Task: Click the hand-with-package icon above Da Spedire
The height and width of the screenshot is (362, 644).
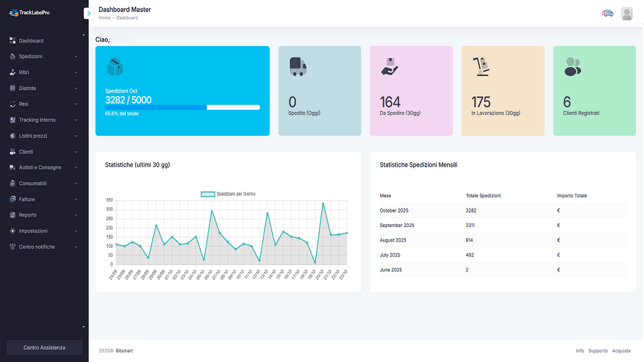Action: point(390,67)
